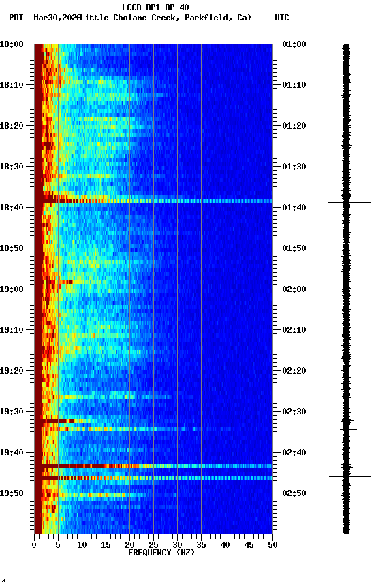Click the 40 Hz frequency axis label
Viewport: 376px width, 588px height.
point(225,545)
